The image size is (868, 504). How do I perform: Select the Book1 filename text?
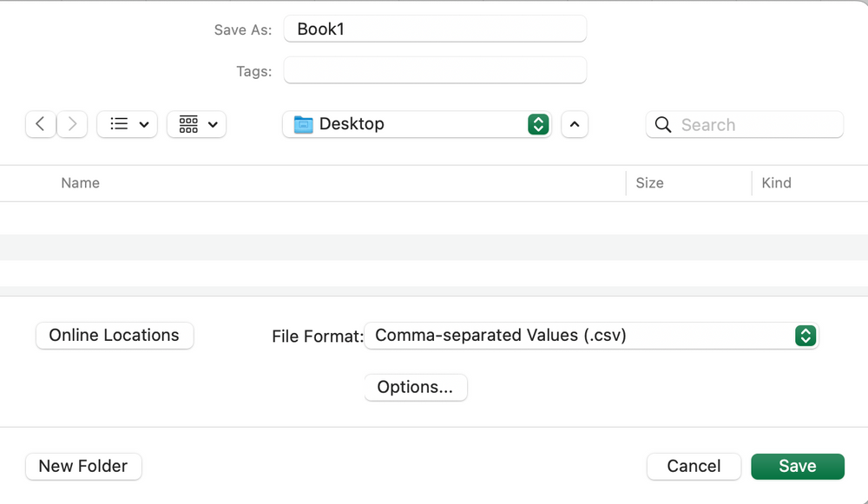click(x=321, y=29)
